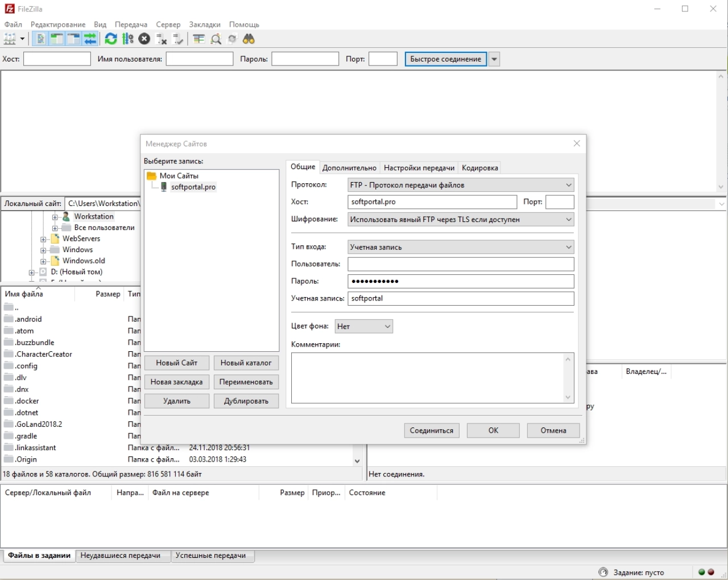Toggle the transfer queue display

(90, 39)
